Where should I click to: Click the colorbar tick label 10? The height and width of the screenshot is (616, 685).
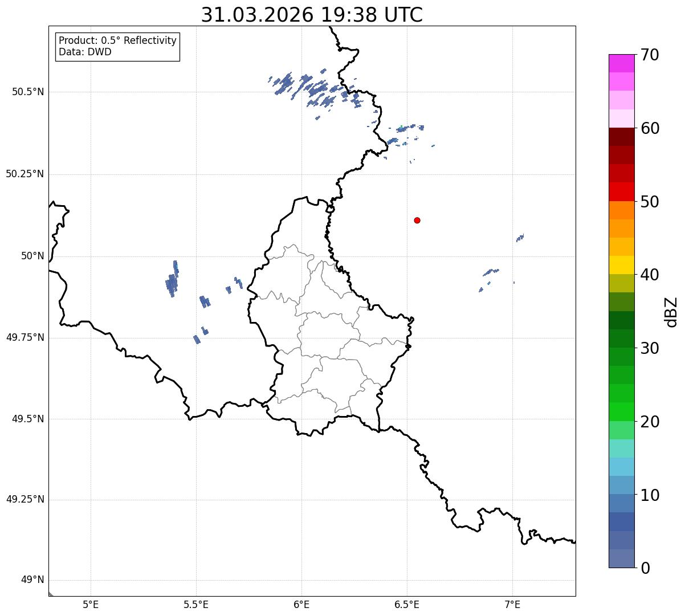point(650,495)
